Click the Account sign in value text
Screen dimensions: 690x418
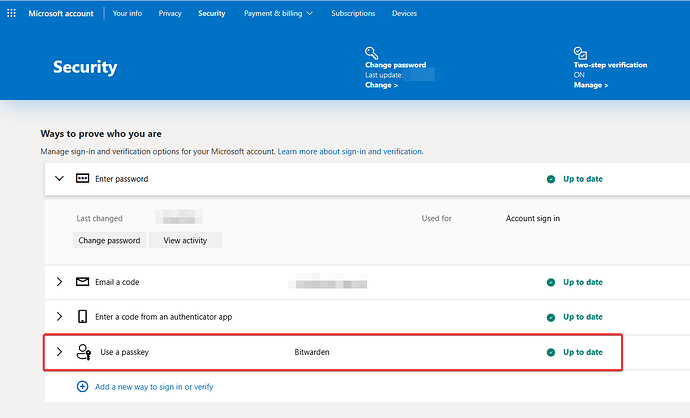tap(533, 218)
